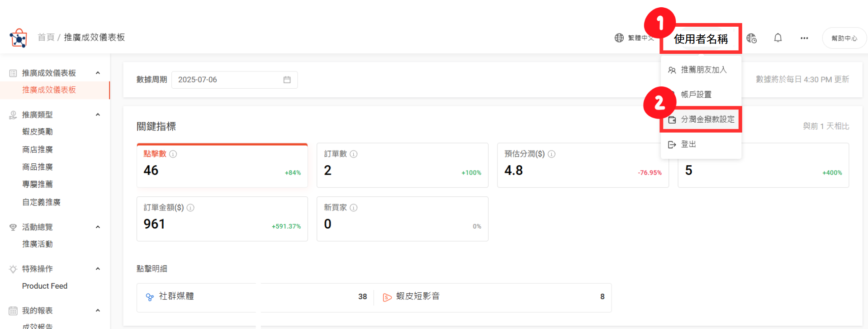Click the 活動總覽 trophy icon
The image size is (868, 329).
pos(13,227)
